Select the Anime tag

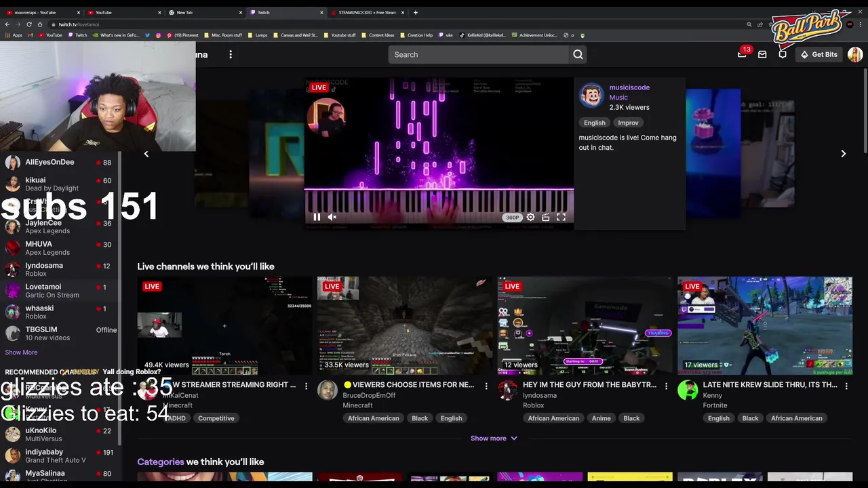click(x=601, y=418)
